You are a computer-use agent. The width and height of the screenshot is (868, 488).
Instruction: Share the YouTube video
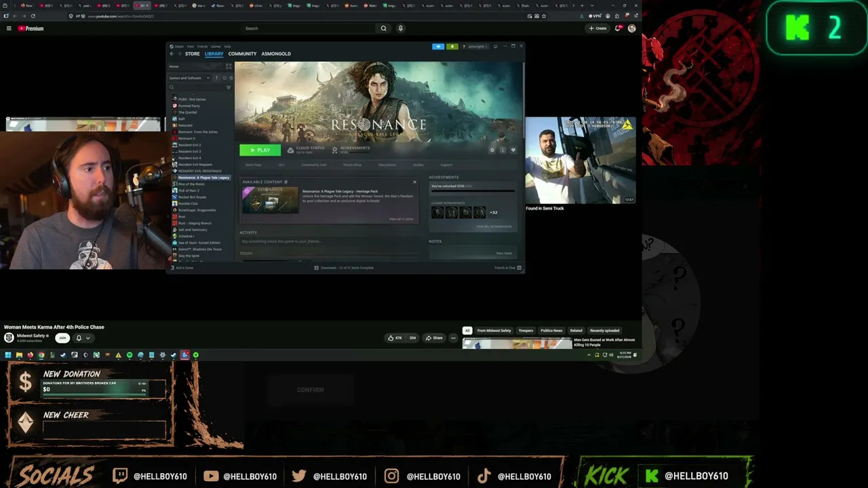tap(433, 338)
